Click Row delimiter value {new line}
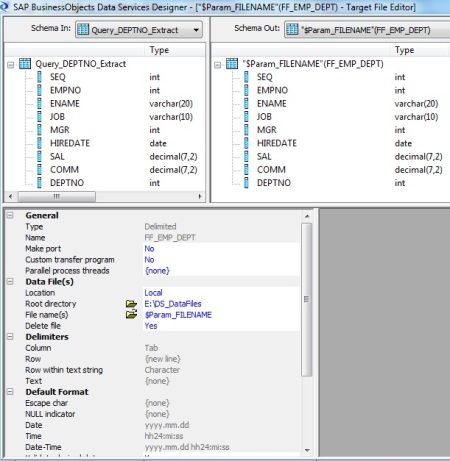450x461 pixels. [x=163, y=359]
